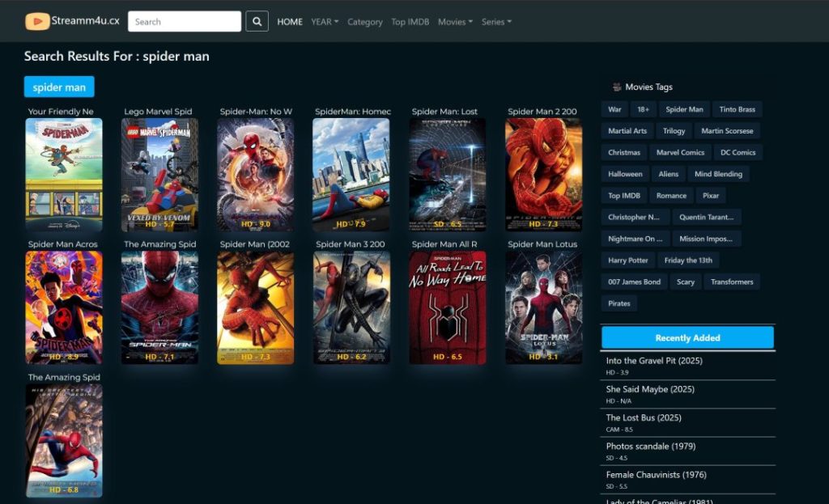Image resolution: width=829 pixels, height=504 pixels.
Task: Click the Movies Tags film icon
Action: tap(616, 87)
